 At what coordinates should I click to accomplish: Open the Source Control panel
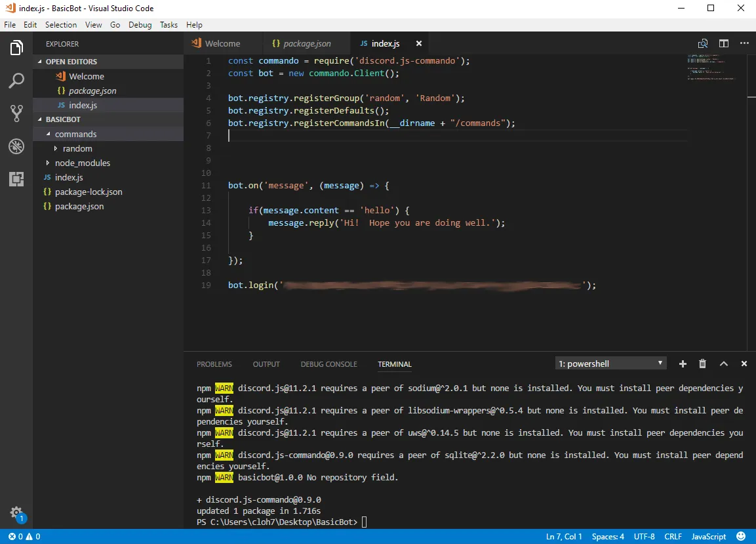pos(16,112)
